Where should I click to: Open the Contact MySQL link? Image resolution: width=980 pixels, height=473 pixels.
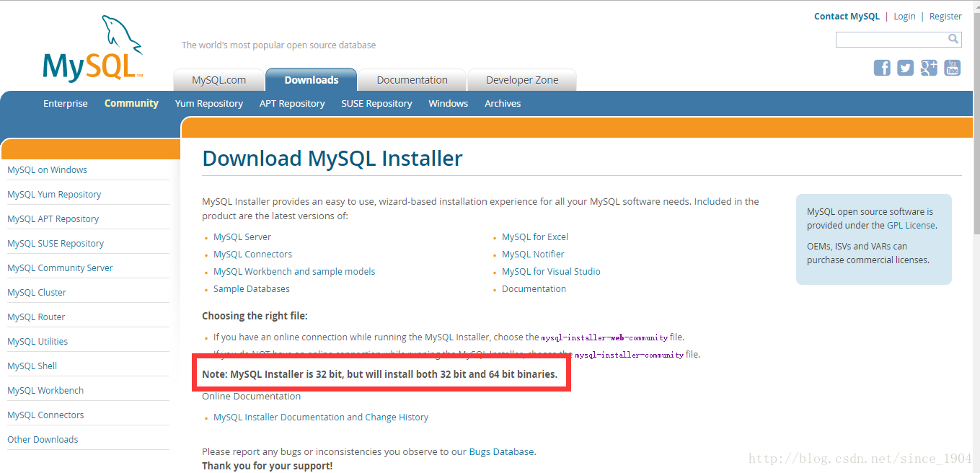click(847, 16)
